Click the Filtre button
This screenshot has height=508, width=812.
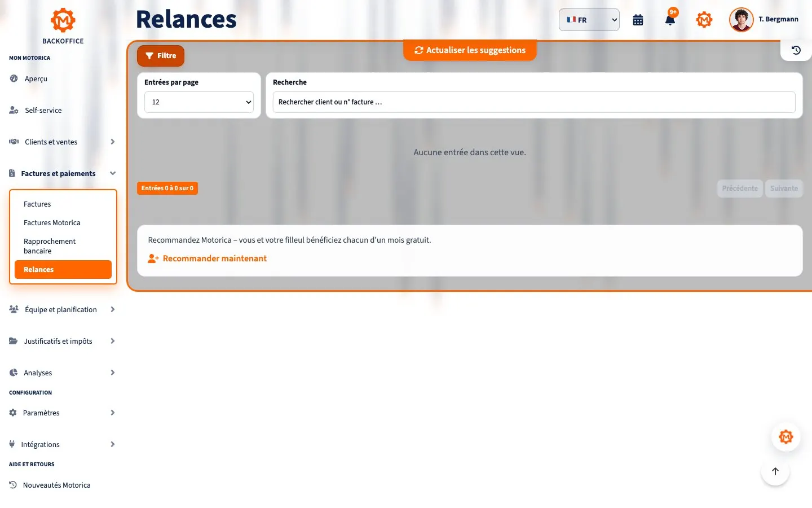coord(161,56)
